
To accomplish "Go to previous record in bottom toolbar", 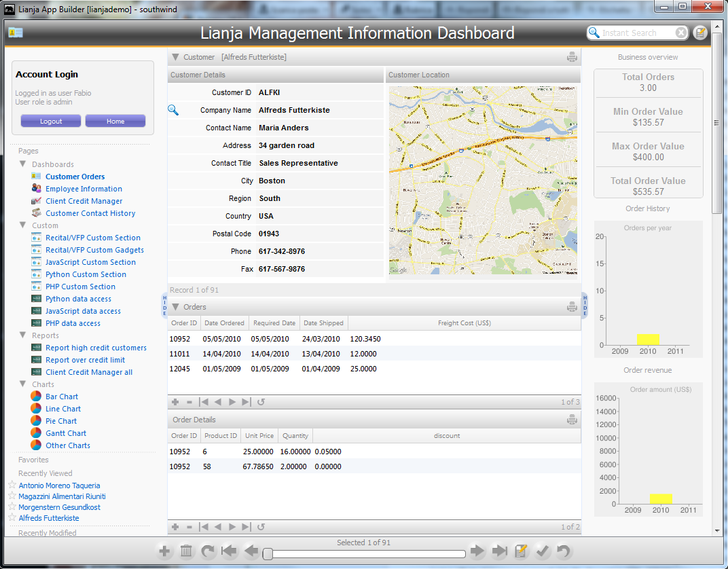I will (x=251, y=551).
